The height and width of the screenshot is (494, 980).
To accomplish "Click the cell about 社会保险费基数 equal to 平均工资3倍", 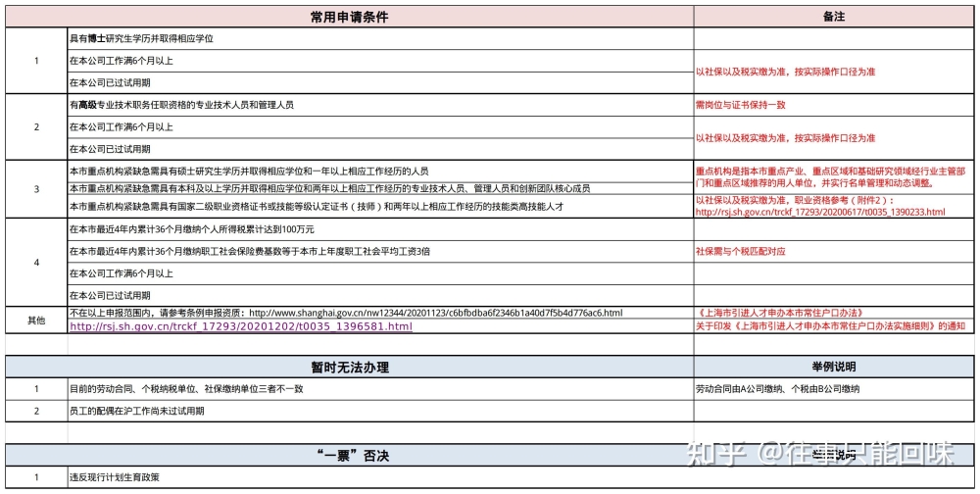I will coord(380,251).
